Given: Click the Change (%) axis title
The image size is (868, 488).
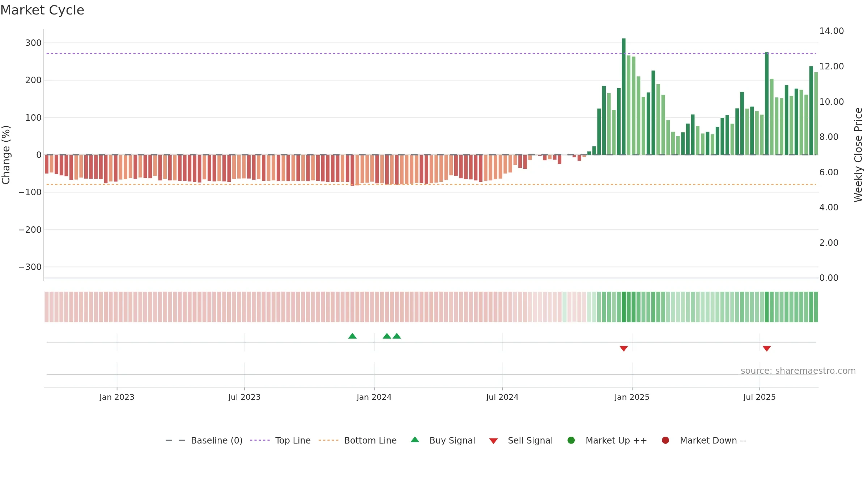Looking at the screenshot, I should click(6, 155).
